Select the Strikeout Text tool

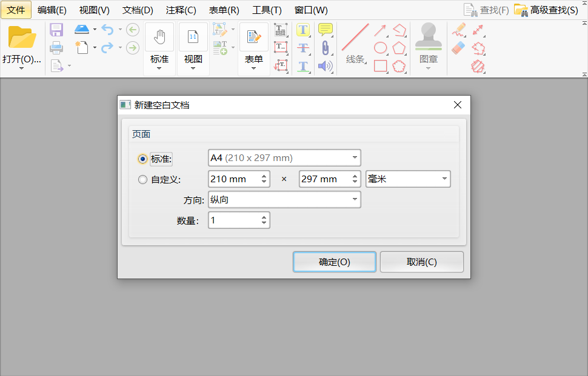tap(303, 48)
